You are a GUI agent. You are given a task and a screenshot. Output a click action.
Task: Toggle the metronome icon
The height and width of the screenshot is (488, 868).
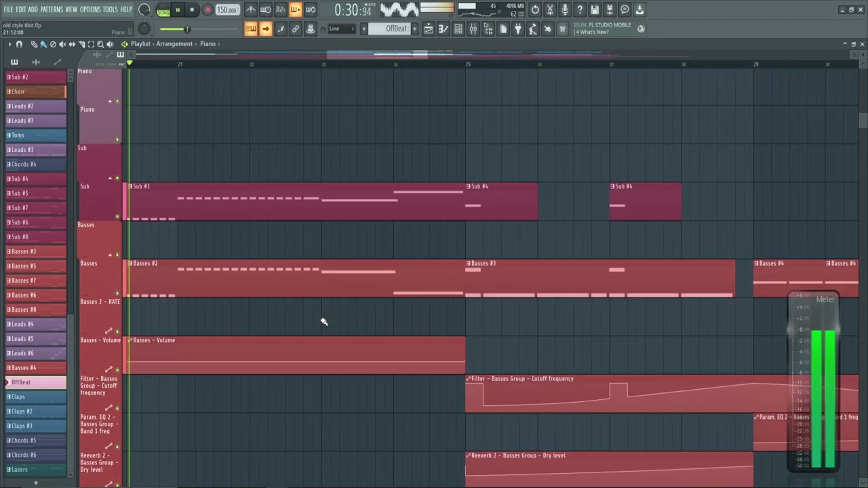click(x=251, y=9)
